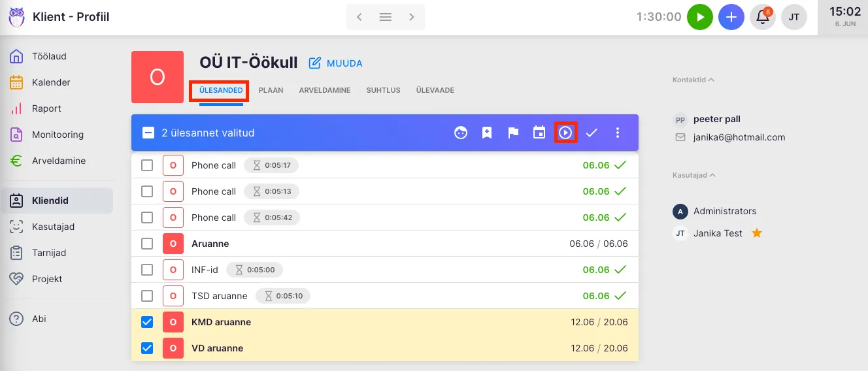Mark selected tasks done with checkmark icon
This screenshot has height=371, width=868.
tap(592, 133)
